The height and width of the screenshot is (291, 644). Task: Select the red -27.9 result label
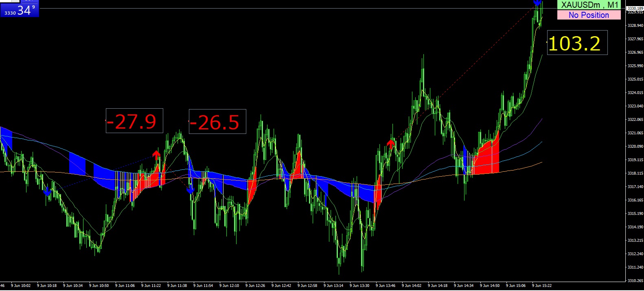click(x=134, y=121)
